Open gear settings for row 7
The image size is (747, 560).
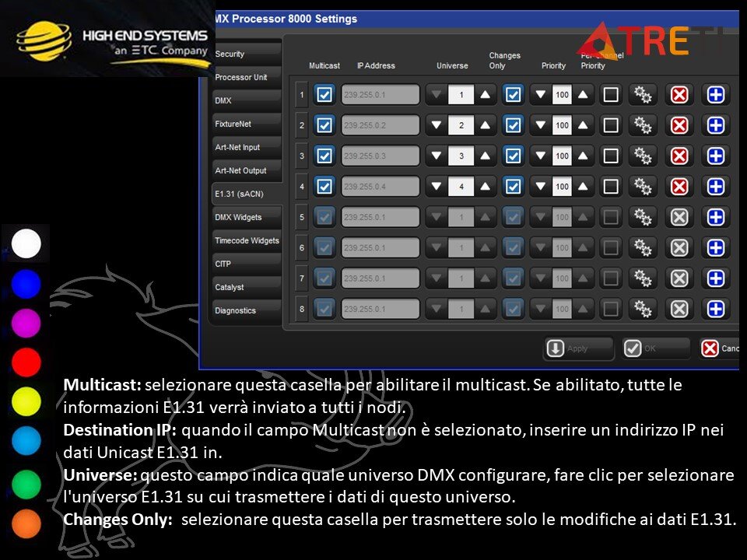tap(643, 278)
